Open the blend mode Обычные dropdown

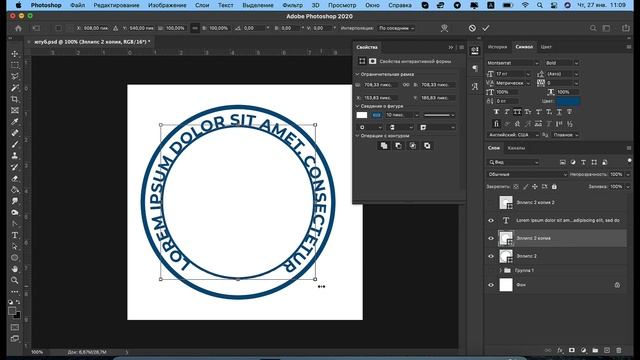click(x=527, y=174)
